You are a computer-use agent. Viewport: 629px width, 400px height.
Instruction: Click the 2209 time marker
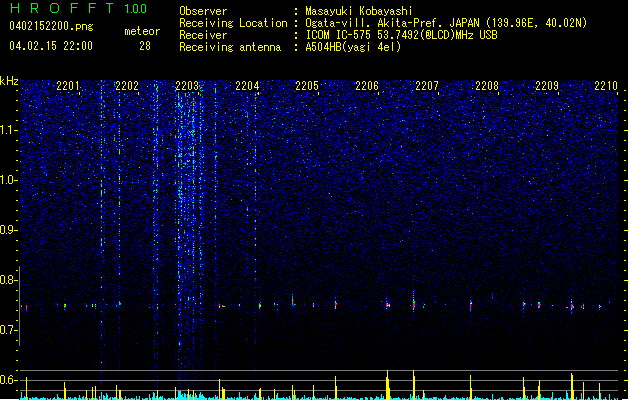pyautogui.click(x=547, y=86)
